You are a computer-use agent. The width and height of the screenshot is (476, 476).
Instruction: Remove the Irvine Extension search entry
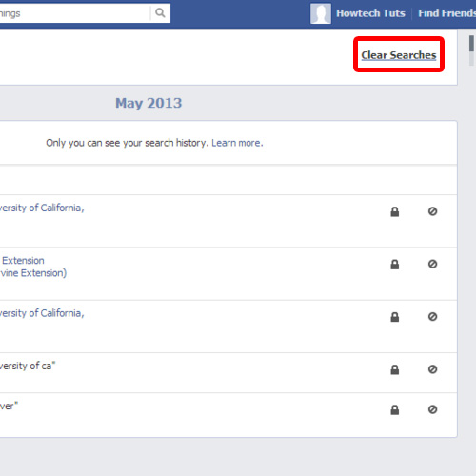click(x=432, y=264)
